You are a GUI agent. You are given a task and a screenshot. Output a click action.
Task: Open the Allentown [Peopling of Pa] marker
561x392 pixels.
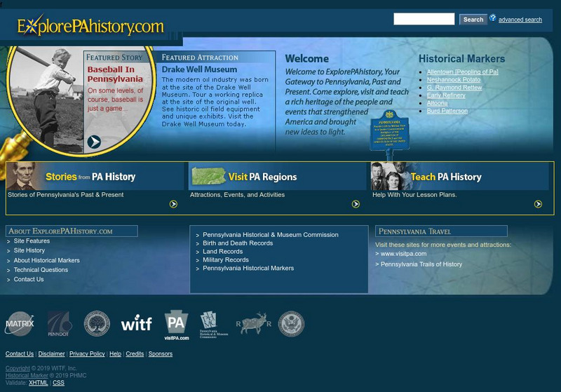tap(462, 72)
